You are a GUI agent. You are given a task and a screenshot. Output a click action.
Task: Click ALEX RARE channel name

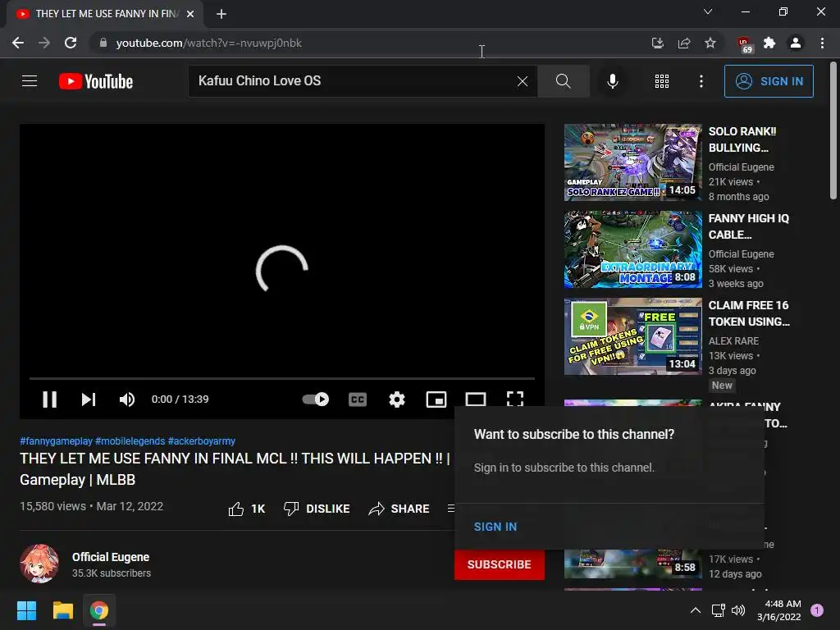click(x=733, y=340)
